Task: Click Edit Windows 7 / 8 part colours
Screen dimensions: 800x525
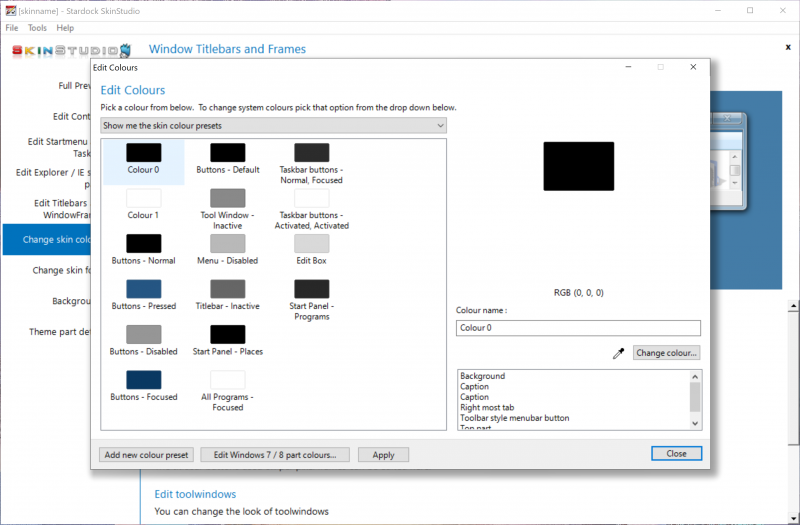Action: [275, 455]
